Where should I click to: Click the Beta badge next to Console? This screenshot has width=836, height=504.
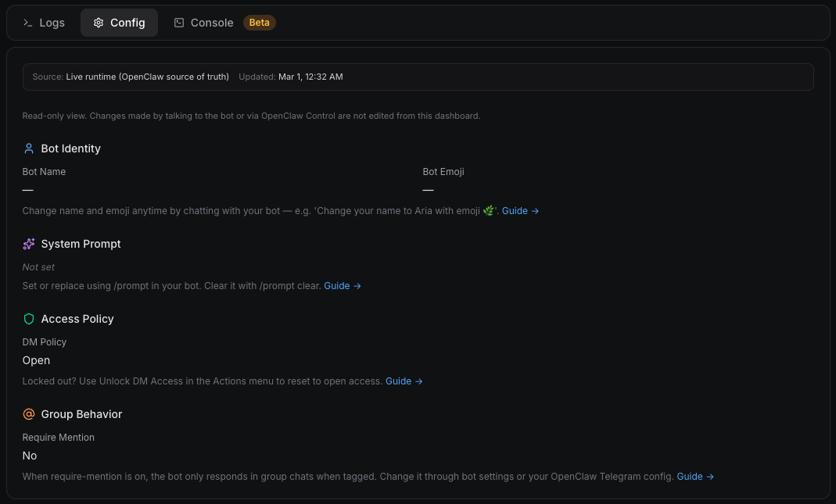click(x=259, y=23)
